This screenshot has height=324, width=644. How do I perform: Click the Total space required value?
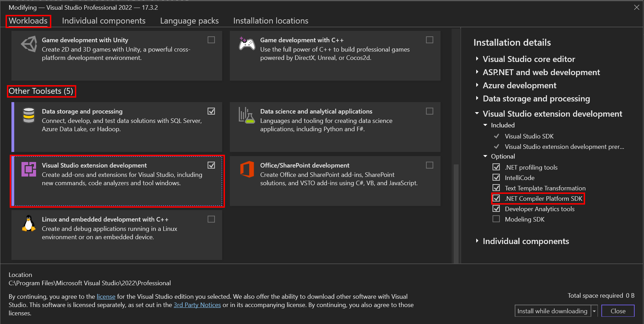tap(630, 296)
